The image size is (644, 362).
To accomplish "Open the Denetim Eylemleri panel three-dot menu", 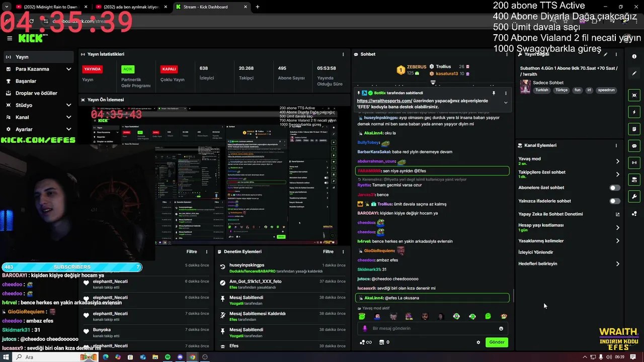I will [343, 251].
